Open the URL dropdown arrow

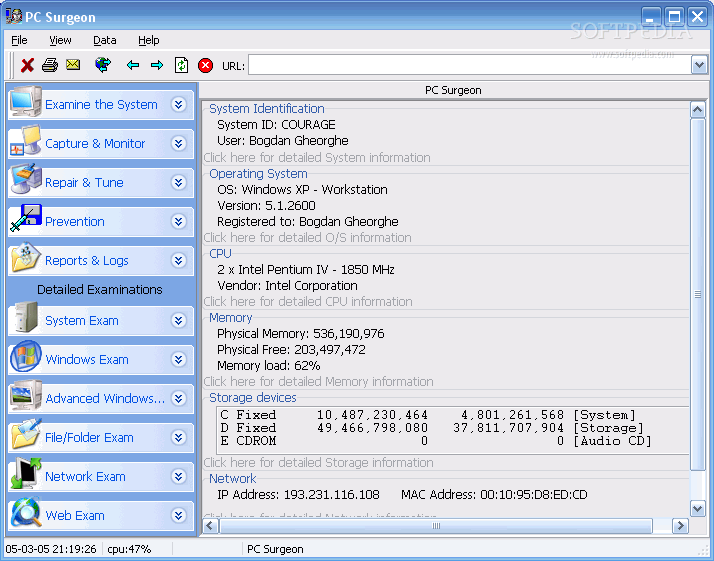pos(699,65)
